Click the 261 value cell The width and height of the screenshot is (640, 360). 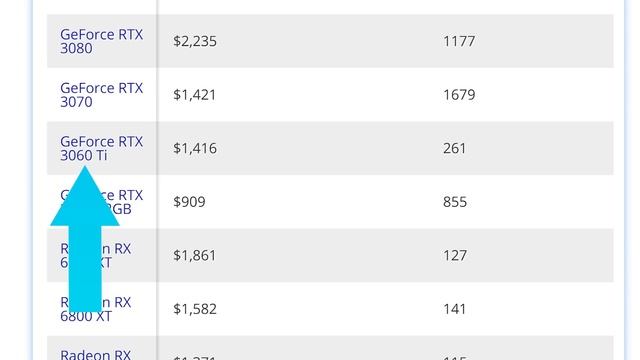(x=454, y=148)
